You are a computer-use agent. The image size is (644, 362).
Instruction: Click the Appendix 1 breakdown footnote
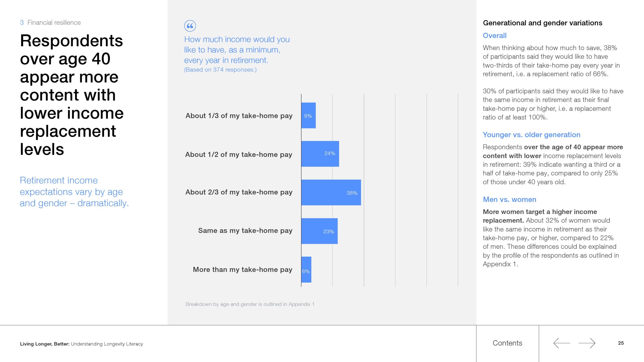click(x=250, y=304)
